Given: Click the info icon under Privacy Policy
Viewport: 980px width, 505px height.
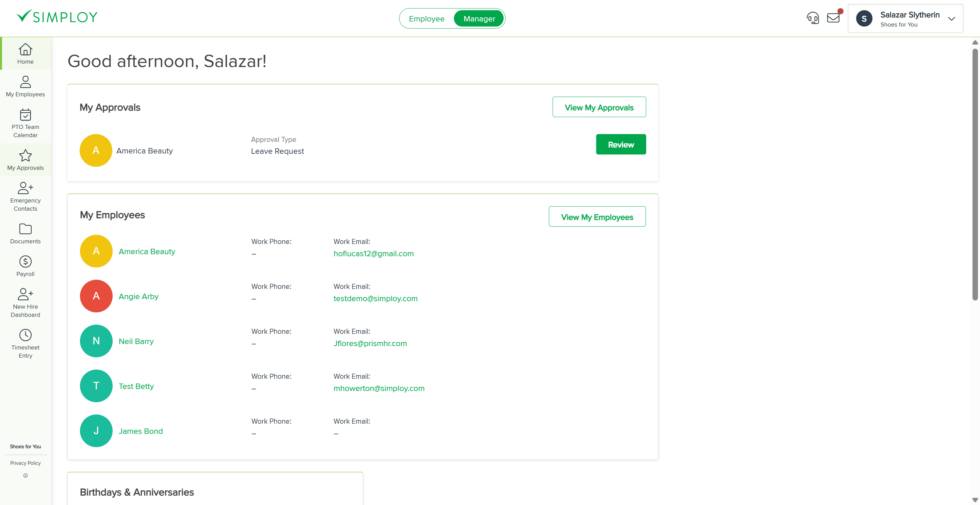Looking at the screenshot, I should click(26, 475).
